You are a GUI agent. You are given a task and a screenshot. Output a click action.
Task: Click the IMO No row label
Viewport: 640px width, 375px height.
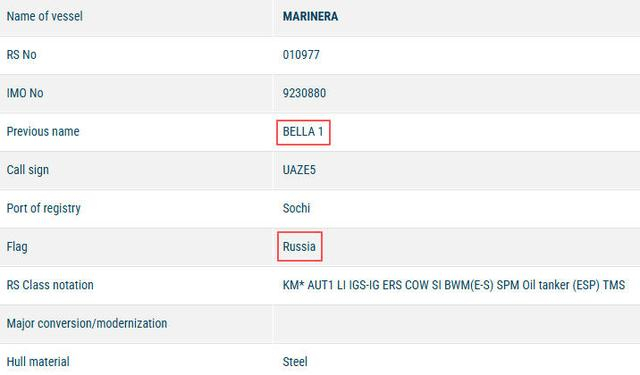[25, 93]
